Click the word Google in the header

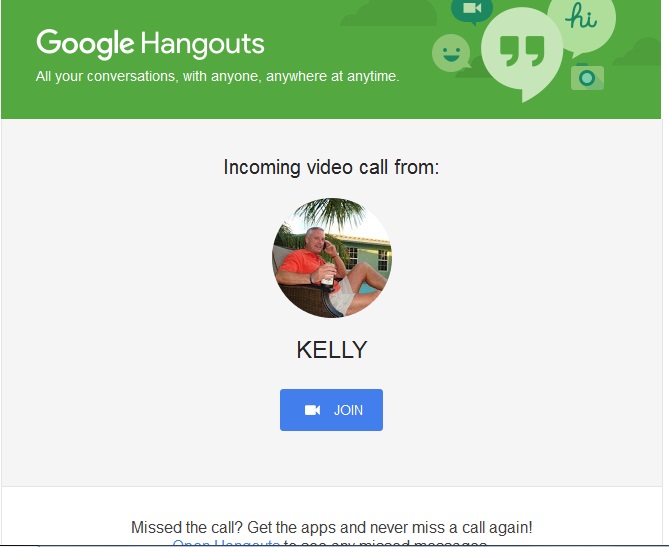point(85,44)
